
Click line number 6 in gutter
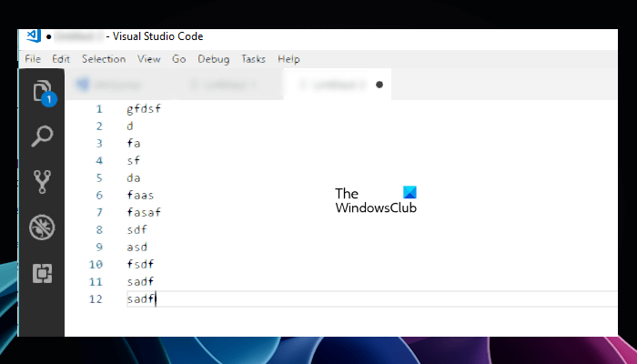coord(99,195)
